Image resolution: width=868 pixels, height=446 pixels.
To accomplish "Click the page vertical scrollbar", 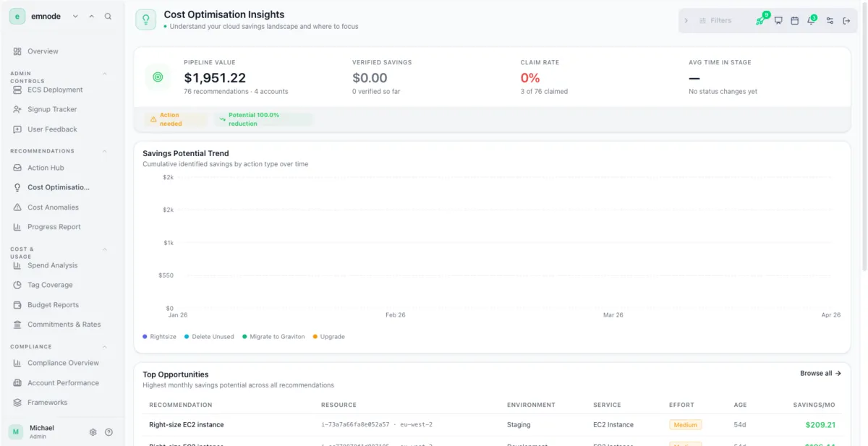I will (x=864, y=137).
